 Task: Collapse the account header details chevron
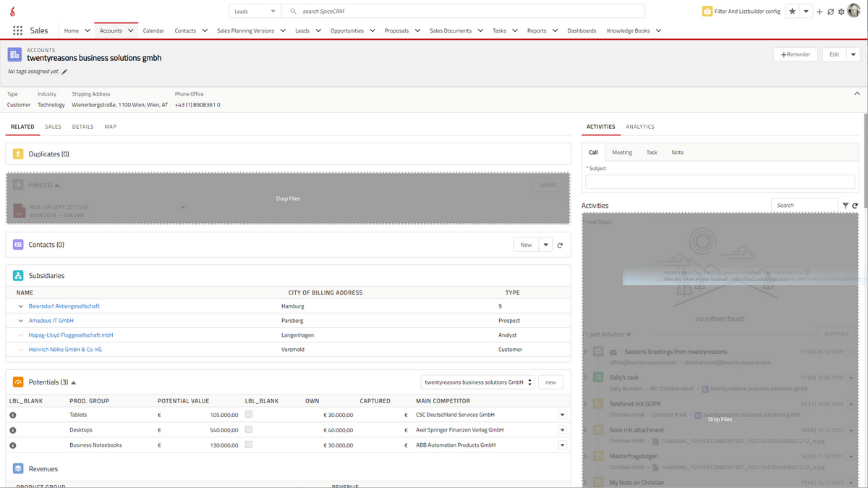point(857,93)
